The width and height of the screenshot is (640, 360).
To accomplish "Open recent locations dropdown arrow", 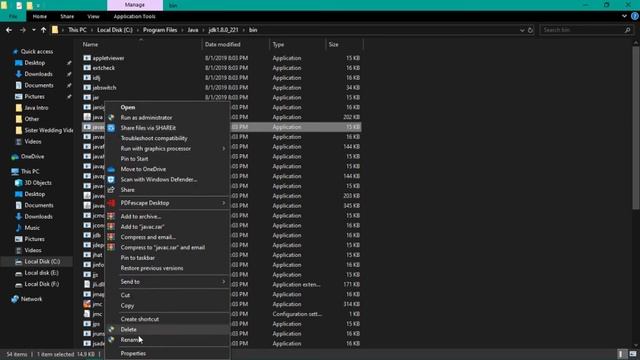I will point(33,30).
